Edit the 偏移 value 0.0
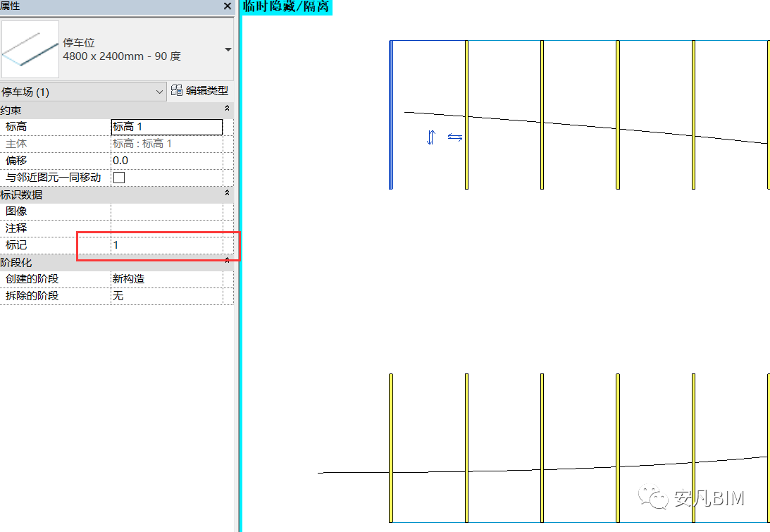Image resolution: width=770 pixels, height=532 pixels. tap(167, 161)
